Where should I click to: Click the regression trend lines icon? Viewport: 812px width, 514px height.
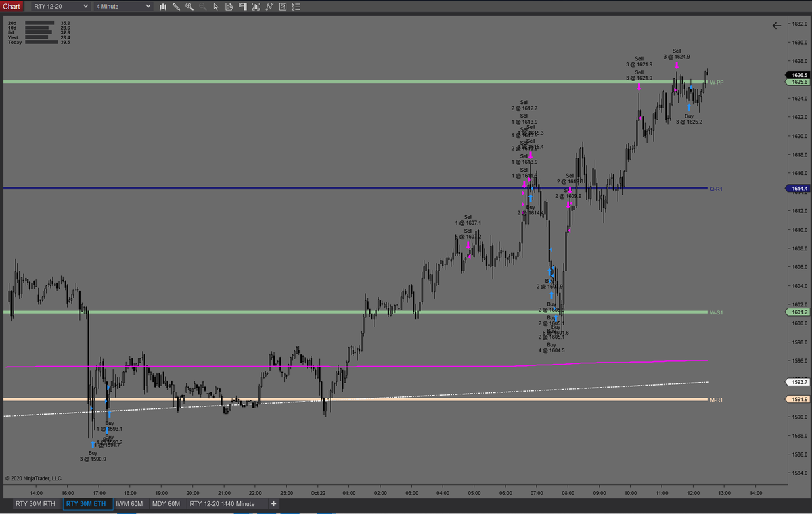click(270, 7)
